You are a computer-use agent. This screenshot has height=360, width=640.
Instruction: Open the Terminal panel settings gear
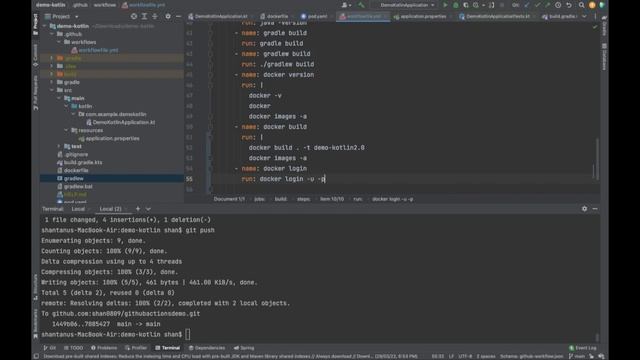[x=584, y=209]
